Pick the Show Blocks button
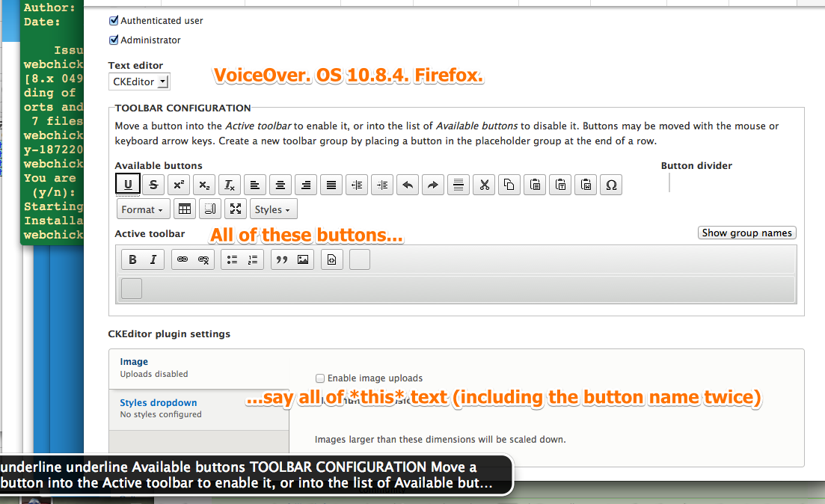The height and width of the screenshot is (504, 825). 210,209
